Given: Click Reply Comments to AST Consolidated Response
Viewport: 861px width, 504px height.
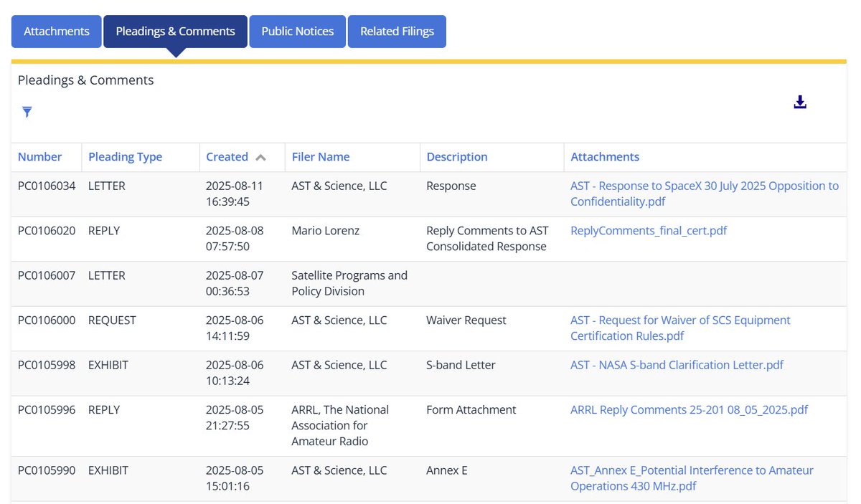Looking at the screenshot, I should coord(487,239).
